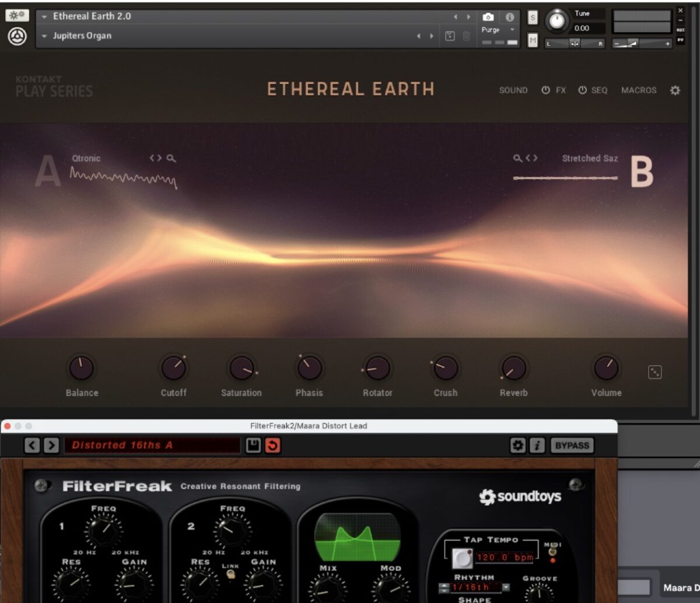Image resolution: width=700 pixels, height=603 pixels.
Task: Mute the instrument with M button
Action: 533,40
